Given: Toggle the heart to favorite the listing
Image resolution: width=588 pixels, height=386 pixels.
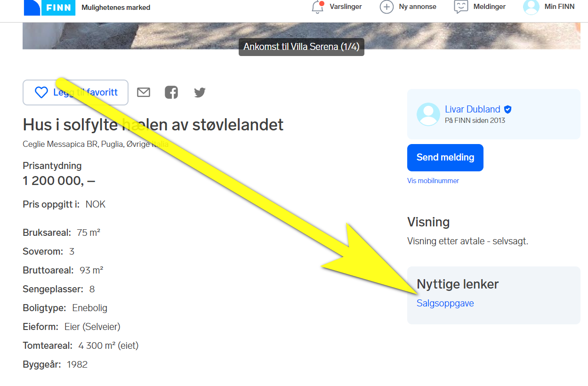Looking at the screenshot, I should click(x=42, y=92).
